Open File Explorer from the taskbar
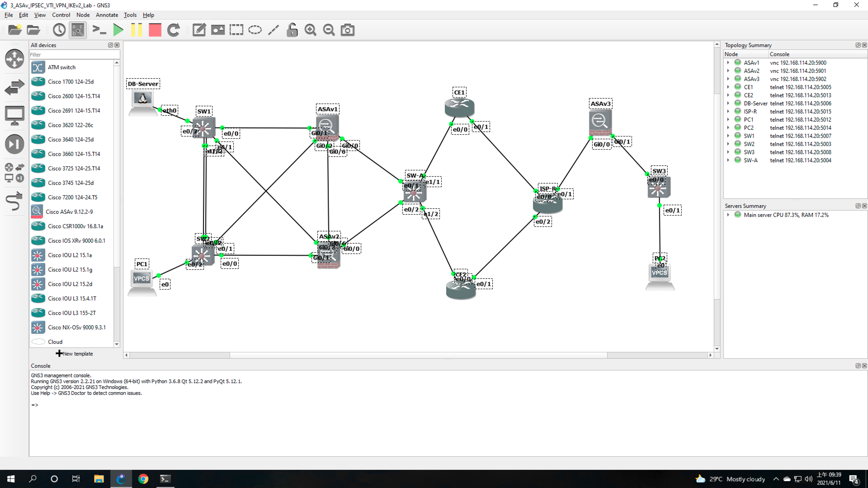 coord(99,479)
